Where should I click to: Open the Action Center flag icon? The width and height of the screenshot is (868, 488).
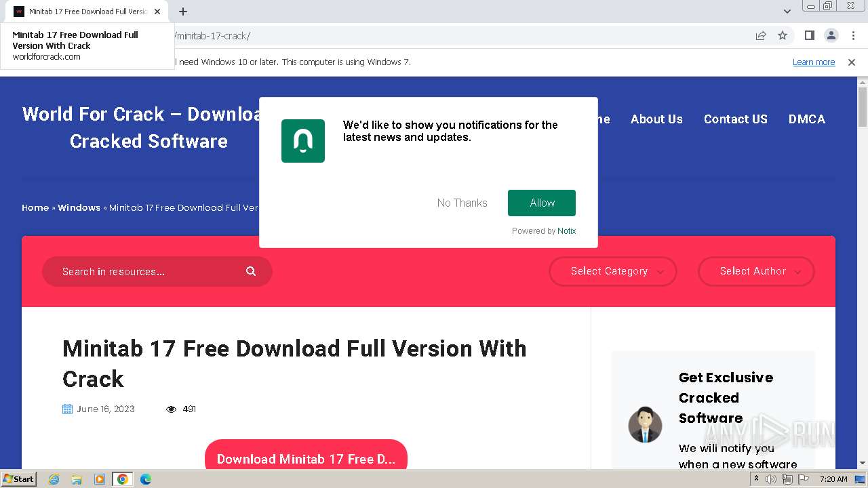[x=803, y=479]
